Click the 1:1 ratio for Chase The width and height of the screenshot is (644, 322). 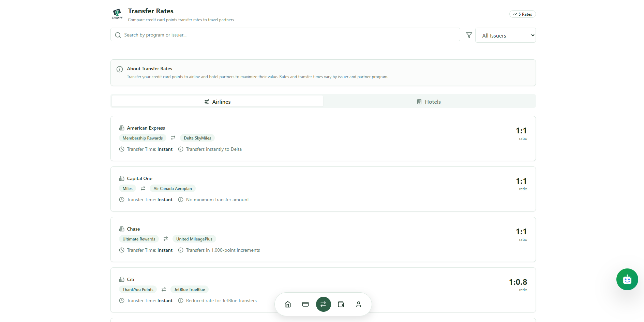(x=521, y=232)
